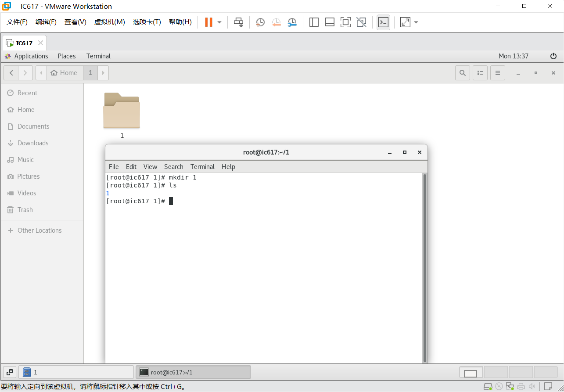Send Ctrl+Alt+Del to the virtual machine
This screenshot has width=564, height=392.
tap(238, 22)
